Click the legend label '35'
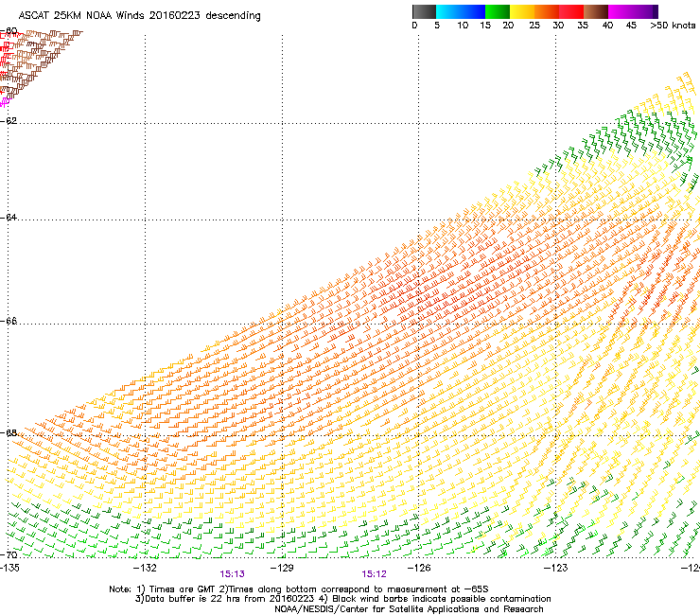 coord(583,26)
